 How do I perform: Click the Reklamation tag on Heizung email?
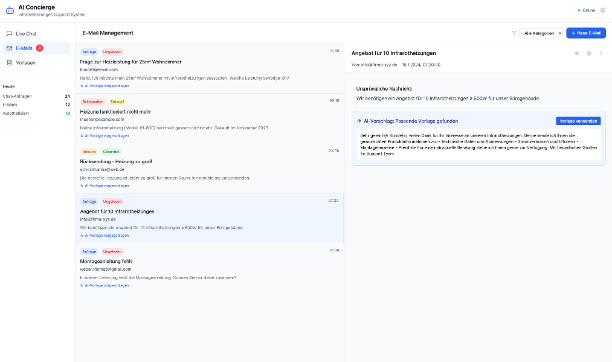point(93,102)
